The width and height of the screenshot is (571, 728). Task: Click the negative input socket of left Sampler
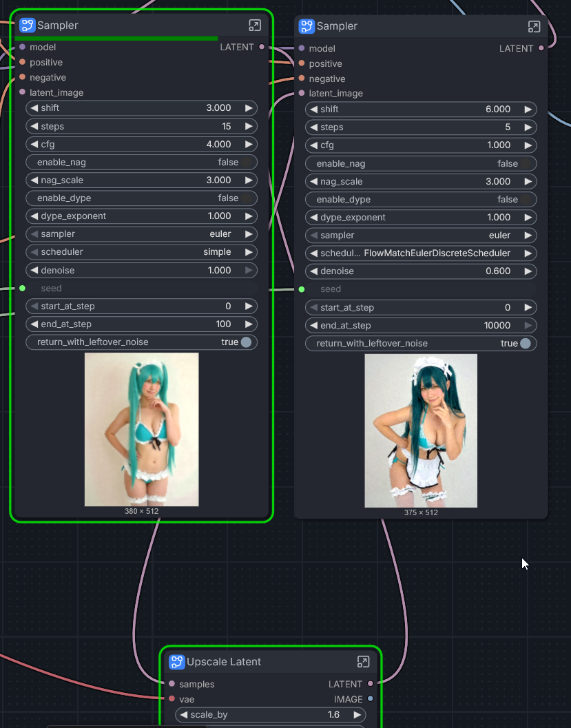tap(22, 77)
